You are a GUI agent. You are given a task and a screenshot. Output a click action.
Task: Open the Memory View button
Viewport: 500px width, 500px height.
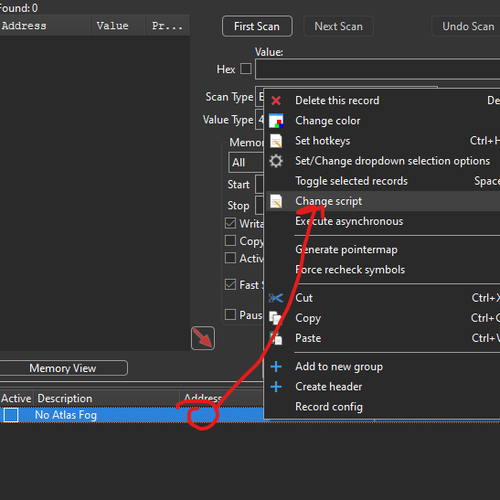point(63,368)
